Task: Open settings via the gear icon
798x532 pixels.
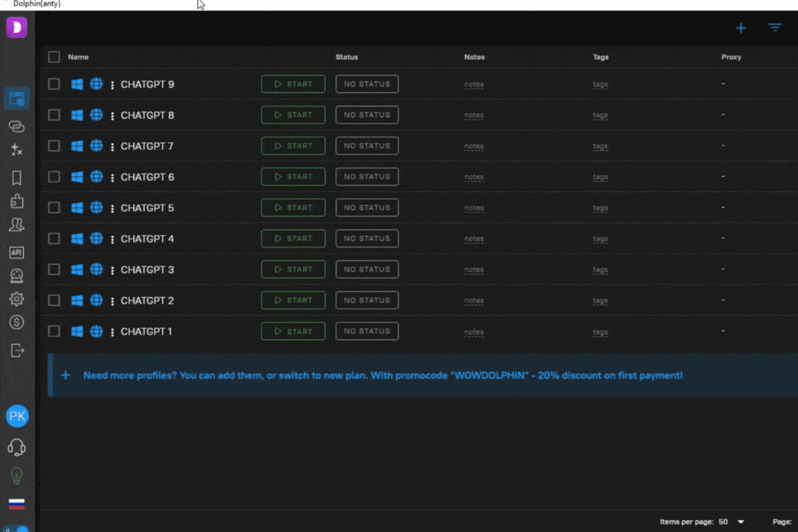Action: coord(16,299)
